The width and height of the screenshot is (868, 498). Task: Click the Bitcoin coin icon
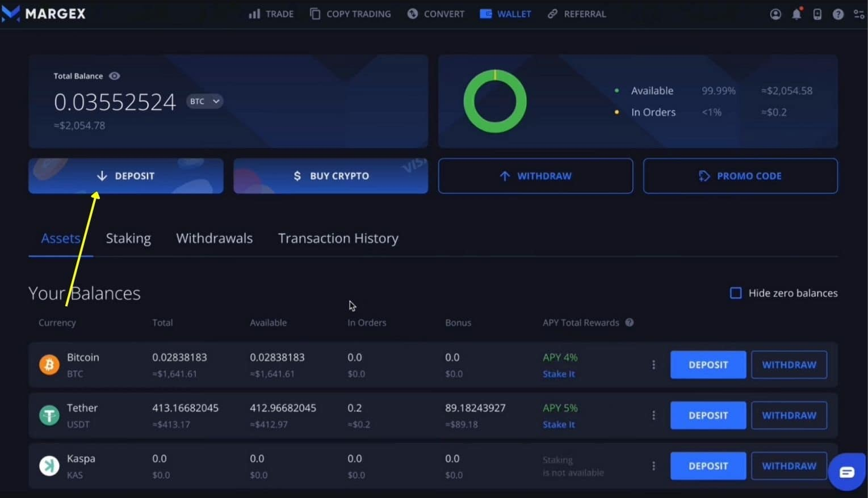tap(49, 365)
